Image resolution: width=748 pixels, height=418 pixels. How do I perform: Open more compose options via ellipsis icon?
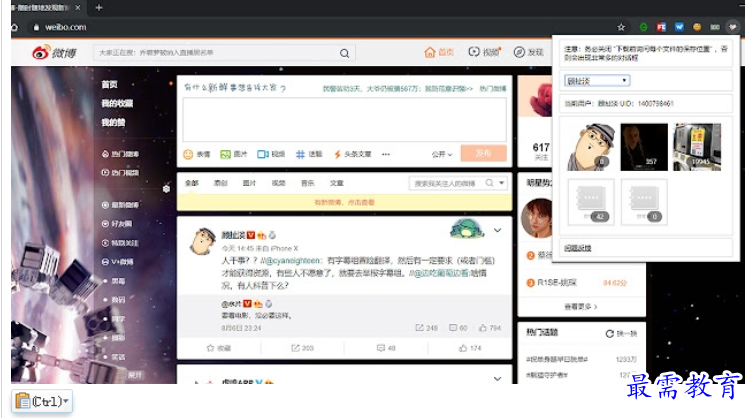[385, 154]
